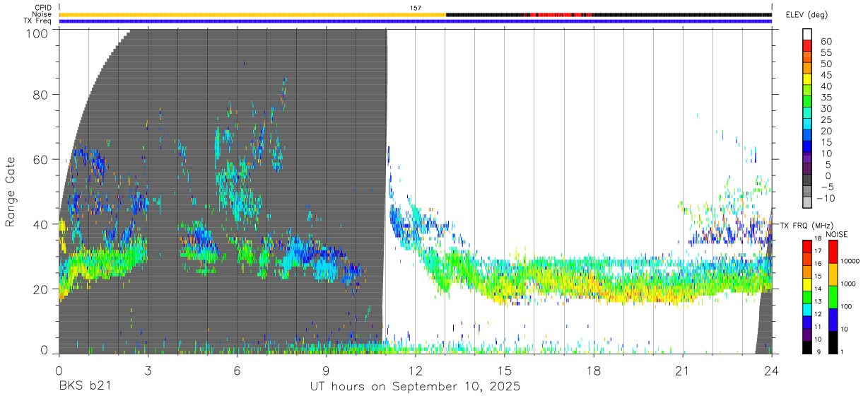Click the BKS b21 radar label
This screenshot has width=868, height=401.
83,387
